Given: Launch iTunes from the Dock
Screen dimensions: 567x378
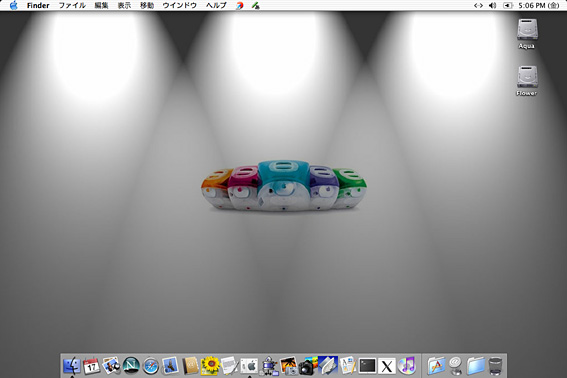Looking at the screenshot, I should [x=406, y=366].
